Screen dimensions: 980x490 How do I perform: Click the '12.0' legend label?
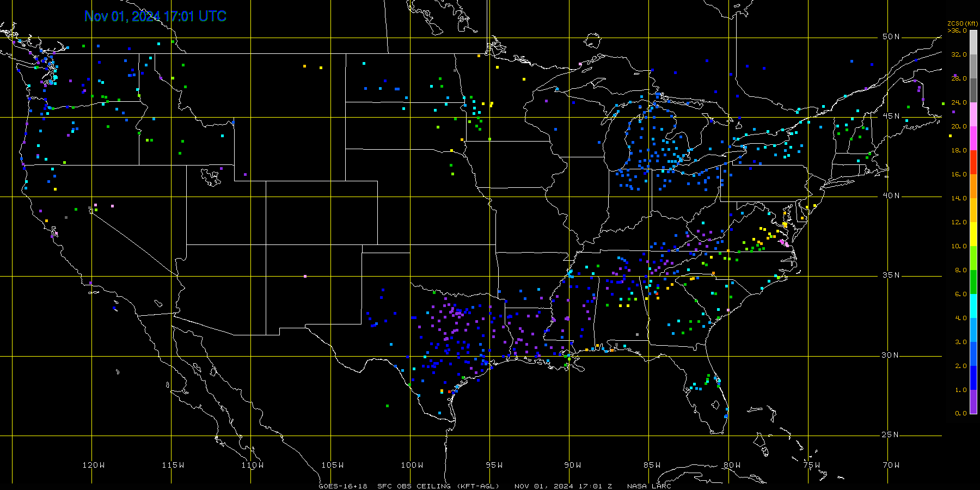pos(959,222)
